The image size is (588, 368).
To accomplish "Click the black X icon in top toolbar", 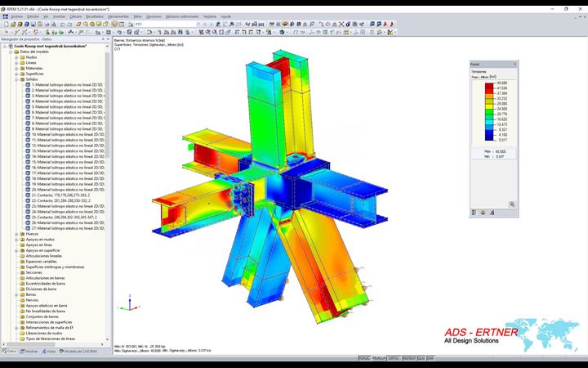I will click(341, 24).
